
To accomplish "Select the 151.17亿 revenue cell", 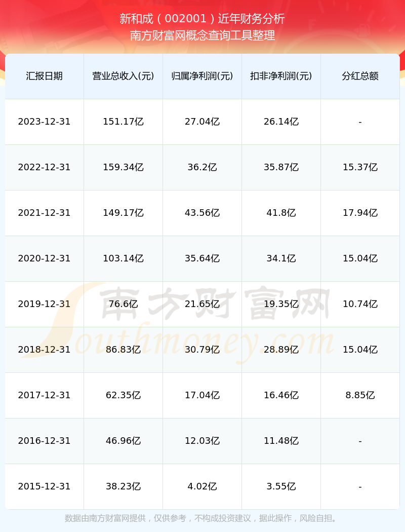I will (124, 122).
